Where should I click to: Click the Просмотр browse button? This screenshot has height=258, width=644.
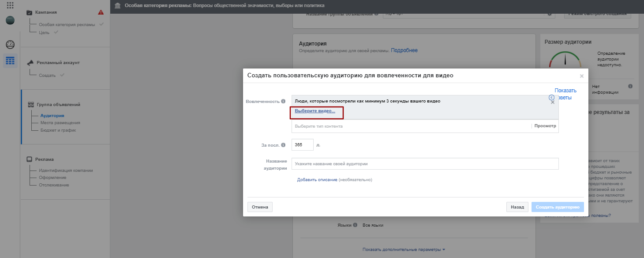(x=545, y=126)
